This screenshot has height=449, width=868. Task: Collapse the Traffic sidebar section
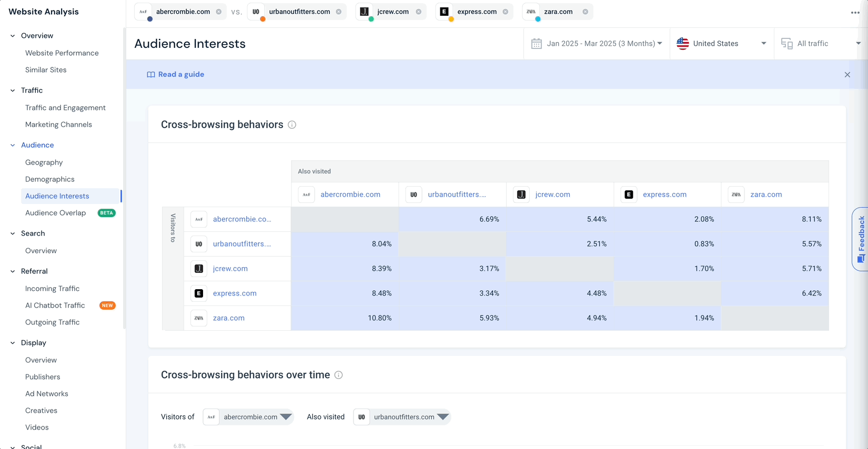tap(13, 90)
